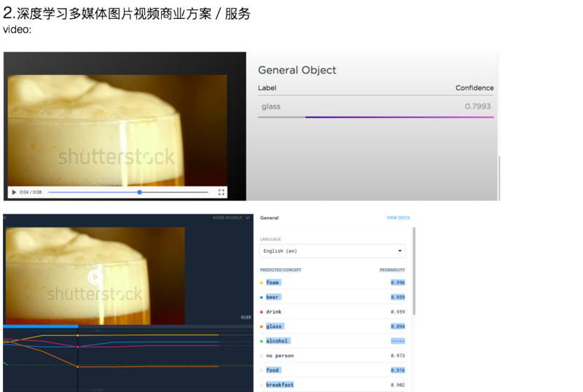Toggle the empty dot for no person
Image resolution: width=583 pixels, height=392 pixels.
point(262,356)
